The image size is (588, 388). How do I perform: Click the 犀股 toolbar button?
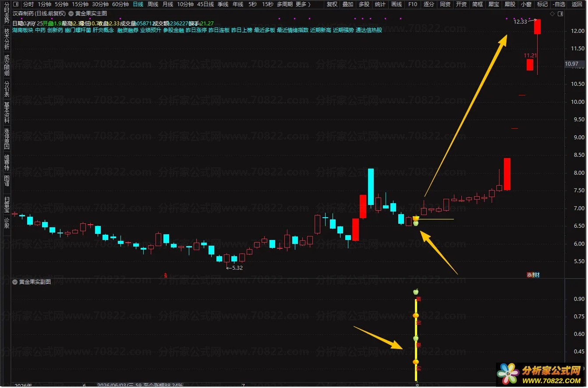point(510,4)
